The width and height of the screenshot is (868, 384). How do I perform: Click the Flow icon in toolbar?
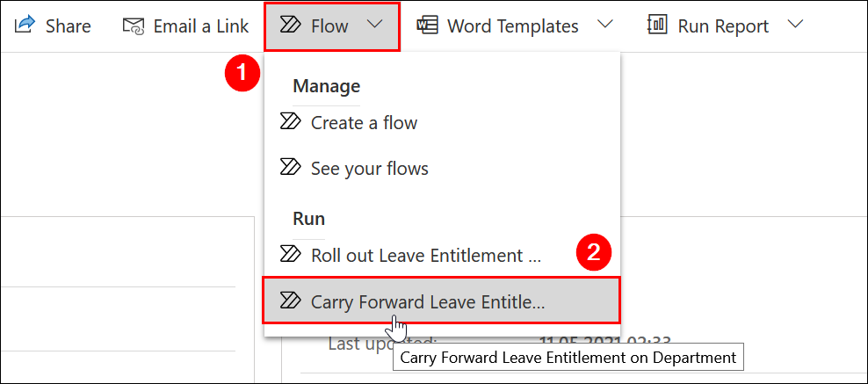(x=290, y=26)
